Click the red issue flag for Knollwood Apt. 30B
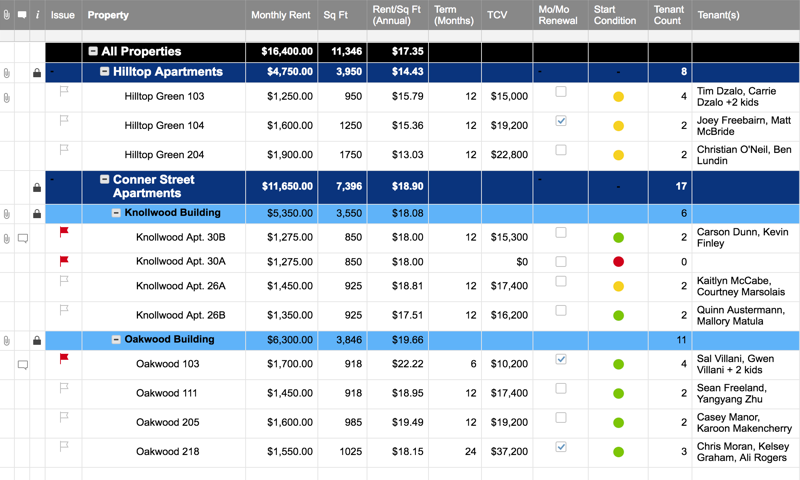This screenshot has height=480, width=800. click(64, 232)
